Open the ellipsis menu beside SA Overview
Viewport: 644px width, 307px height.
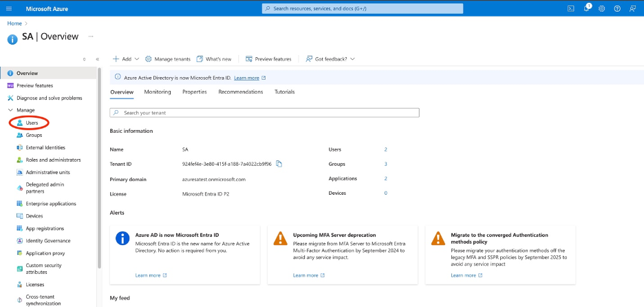coord(91,36)
